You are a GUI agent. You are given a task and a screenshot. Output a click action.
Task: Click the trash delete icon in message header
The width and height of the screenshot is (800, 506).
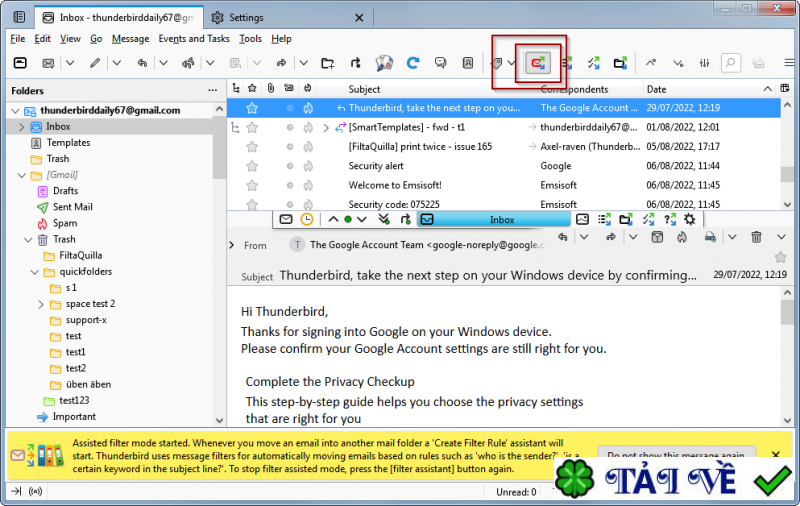click(756, 237)
